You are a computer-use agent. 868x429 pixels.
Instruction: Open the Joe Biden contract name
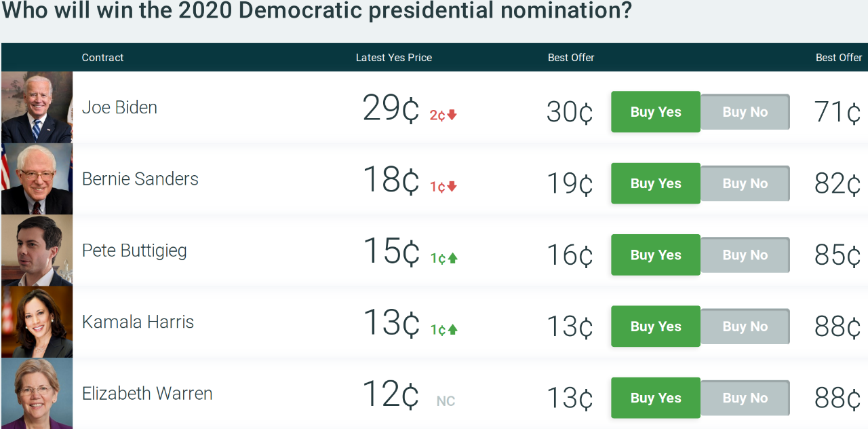click(119, 107)
